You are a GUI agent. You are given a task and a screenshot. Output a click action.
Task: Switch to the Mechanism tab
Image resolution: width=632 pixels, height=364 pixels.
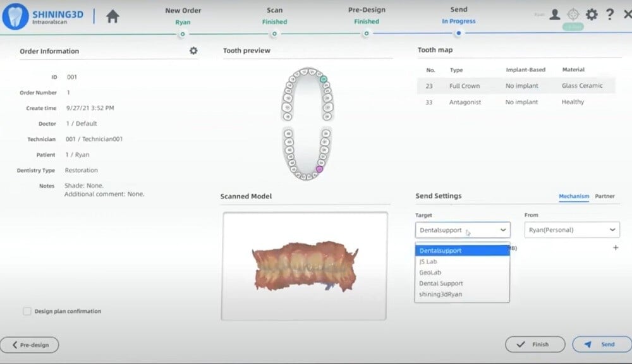(574, 197)
